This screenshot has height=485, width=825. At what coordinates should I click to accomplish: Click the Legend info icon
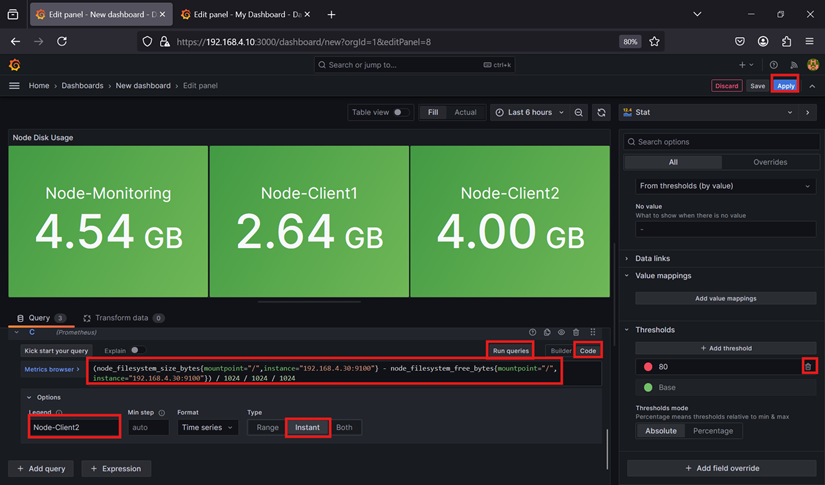tap(59, 413)
